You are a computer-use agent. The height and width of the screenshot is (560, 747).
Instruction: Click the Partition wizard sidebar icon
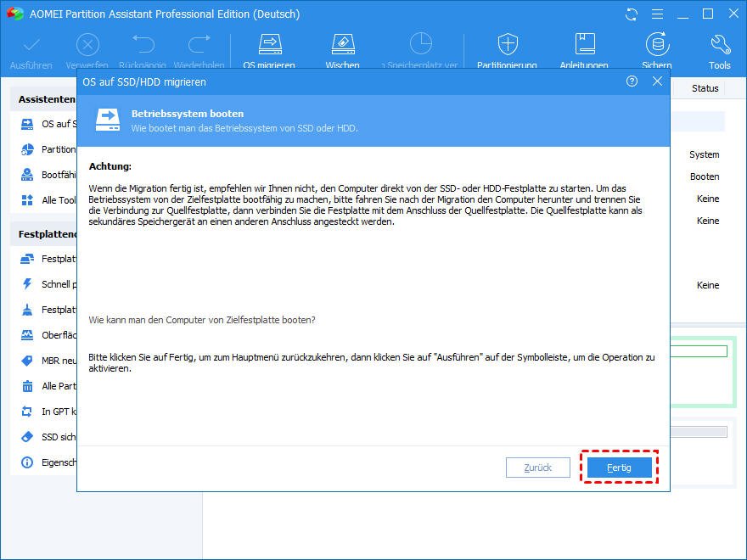(27, 149)
